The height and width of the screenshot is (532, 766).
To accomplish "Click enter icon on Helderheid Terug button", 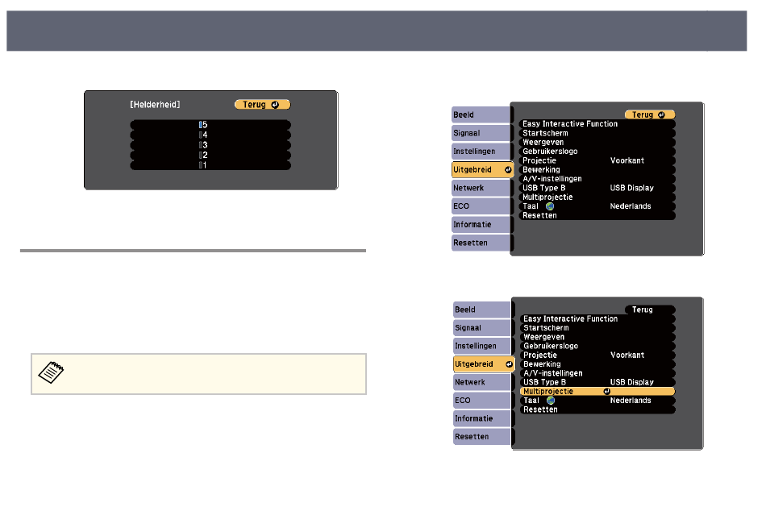I will coord(275,105).
